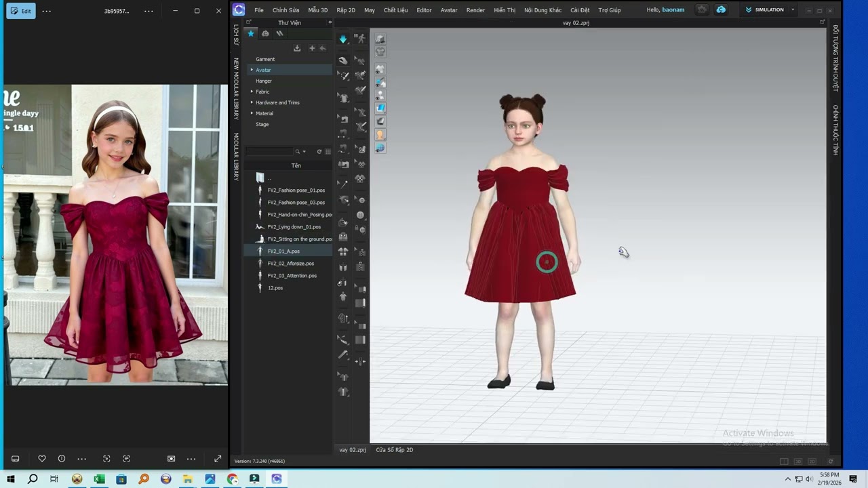Click the baonam account link
Screen dimensions: 868x488
point(673,10)
